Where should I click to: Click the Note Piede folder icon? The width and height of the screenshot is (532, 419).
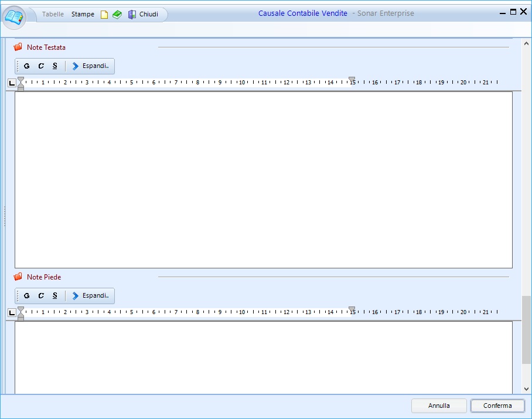[18, 277]
